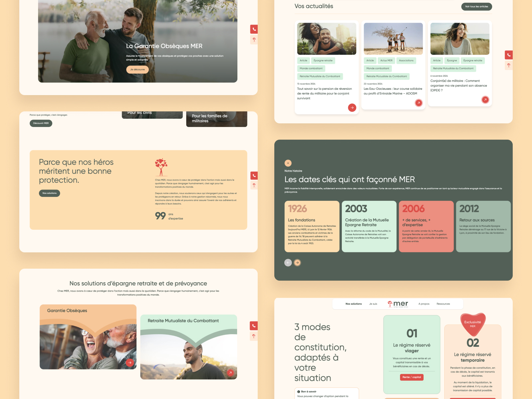
Task: Open the 1926 Les fondations timeline card
Action: (312, 226)
